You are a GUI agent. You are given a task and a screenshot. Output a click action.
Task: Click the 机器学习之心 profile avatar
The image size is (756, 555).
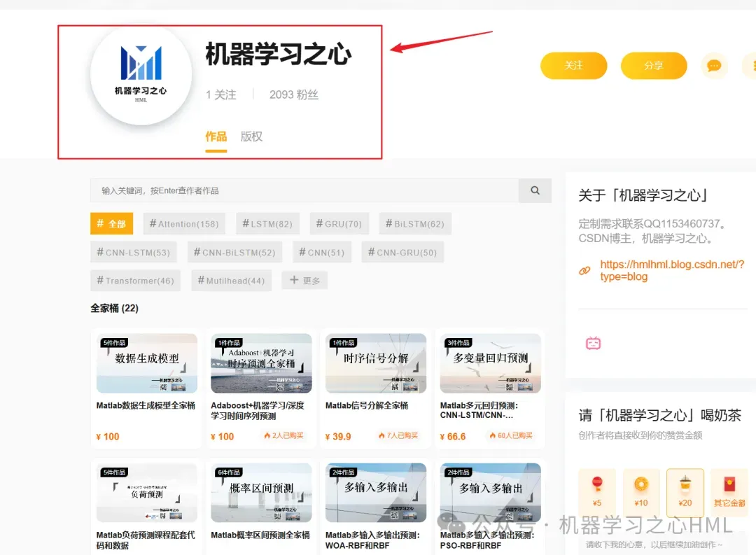141,74
